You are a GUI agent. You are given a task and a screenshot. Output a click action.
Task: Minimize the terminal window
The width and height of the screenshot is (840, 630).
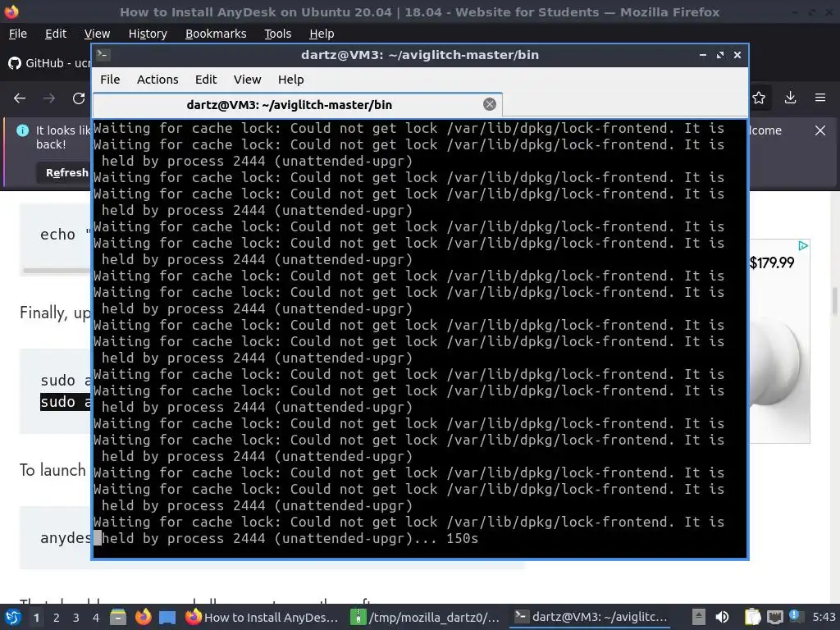tap(703, 55)
